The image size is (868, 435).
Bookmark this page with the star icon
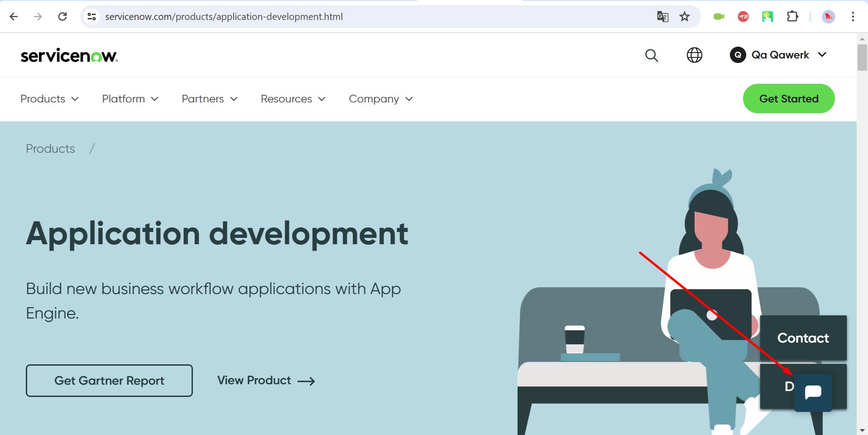pos(685,17)
